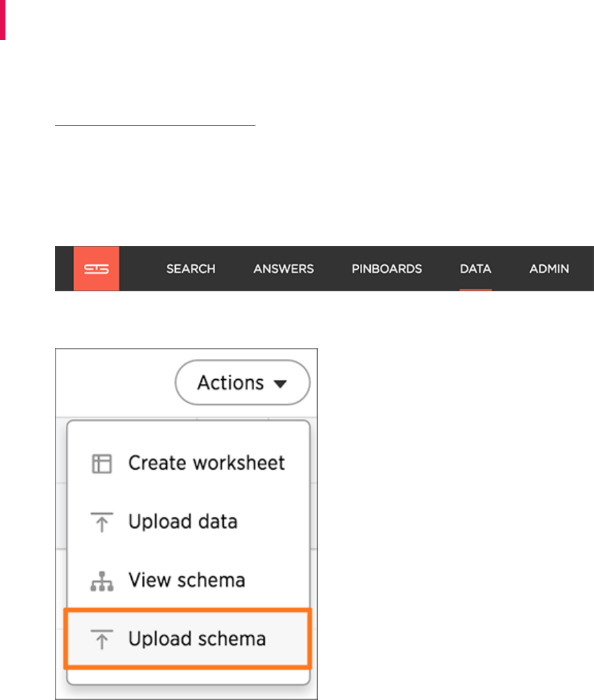Select the DATA tab

coord(476,269)
